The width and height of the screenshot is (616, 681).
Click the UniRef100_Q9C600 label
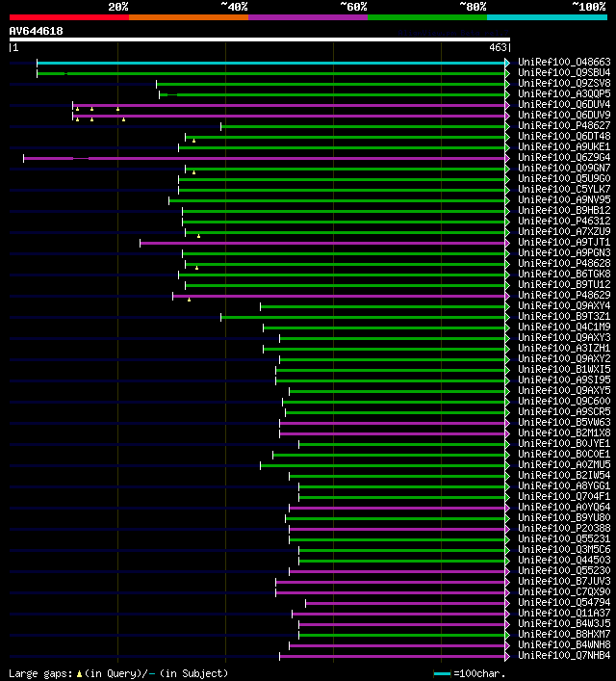point(564,402)
